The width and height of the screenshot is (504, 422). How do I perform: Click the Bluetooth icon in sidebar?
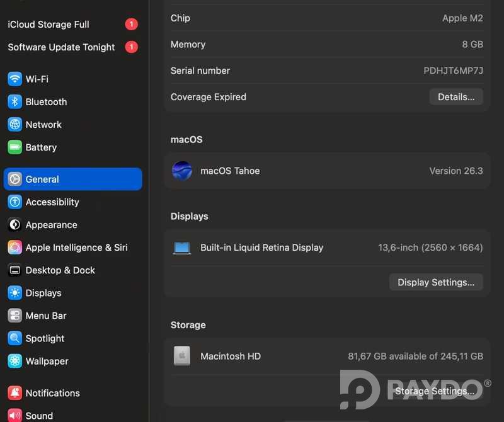pos(14,102)
